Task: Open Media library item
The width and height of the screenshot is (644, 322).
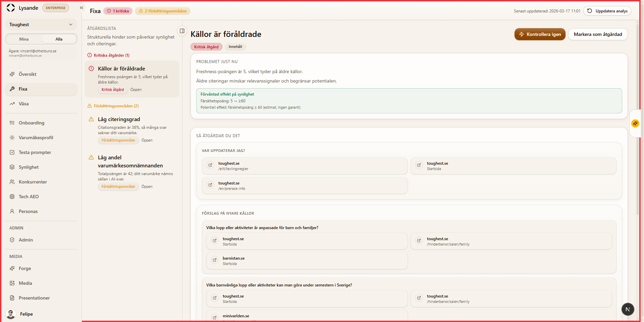Action: coord(42,283)
